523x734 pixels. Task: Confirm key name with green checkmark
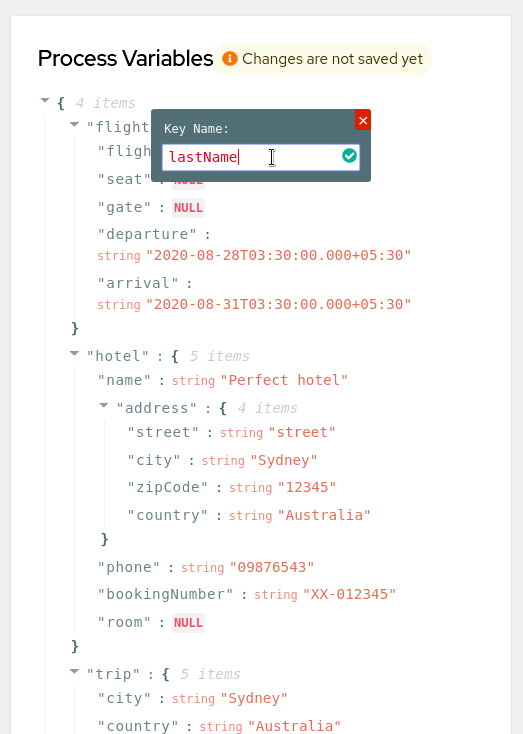[x=349, y=156]
